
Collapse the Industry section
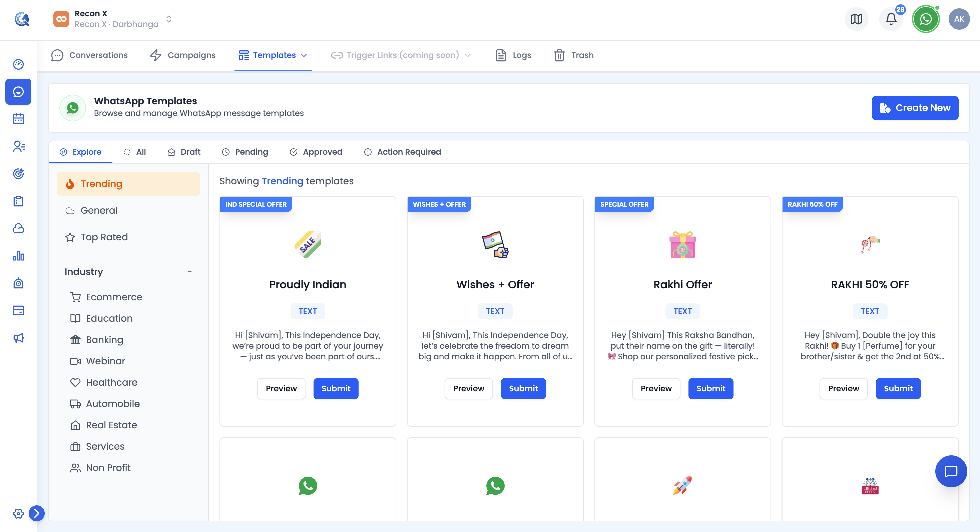click(190, 272)
